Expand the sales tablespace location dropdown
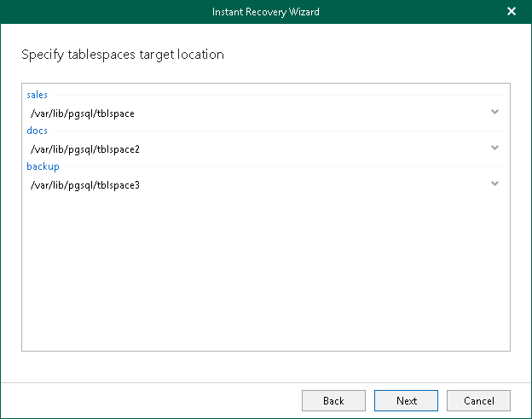 click(x=494, y=112)
